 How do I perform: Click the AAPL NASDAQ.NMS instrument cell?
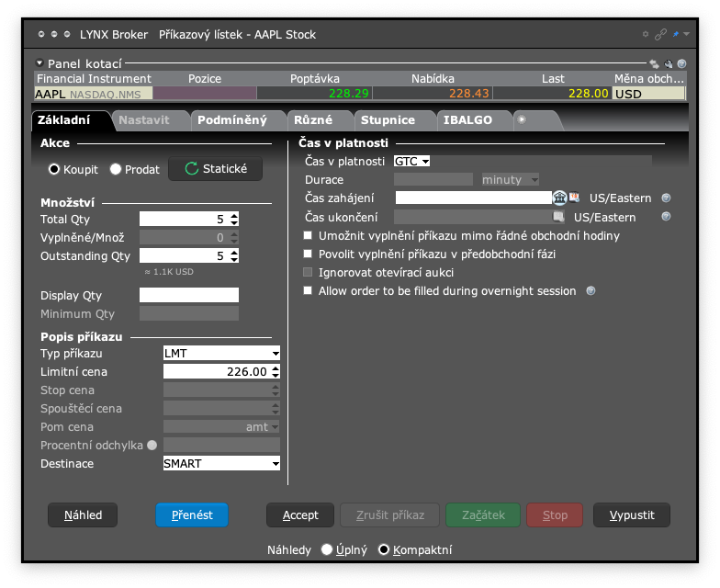(94, 94)
